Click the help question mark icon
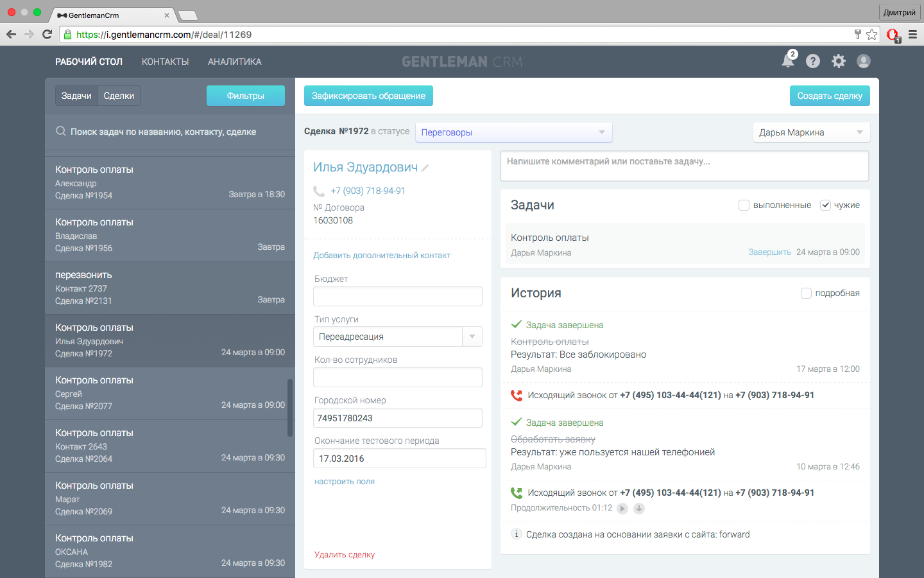The image size is (924, 578). pos(813,61)
